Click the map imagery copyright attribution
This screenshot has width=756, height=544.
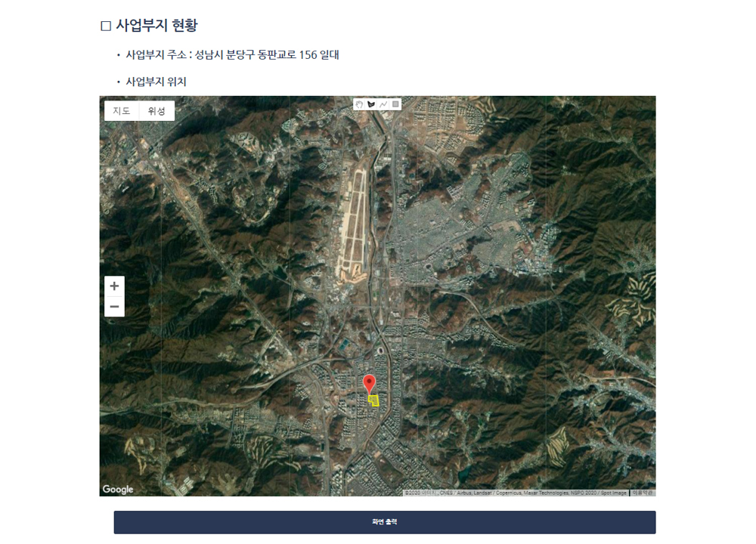pyautogui.click(x=516, y=493)
